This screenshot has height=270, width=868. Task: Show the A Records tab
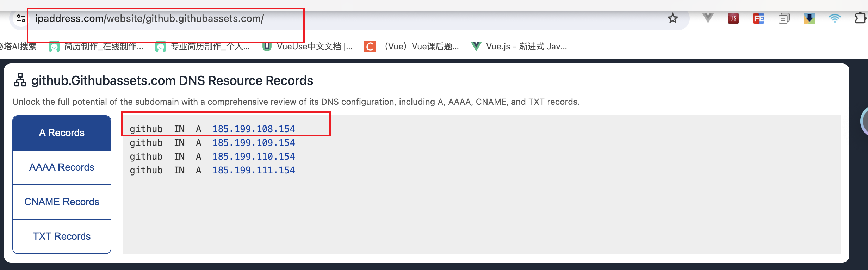(62, 133)
